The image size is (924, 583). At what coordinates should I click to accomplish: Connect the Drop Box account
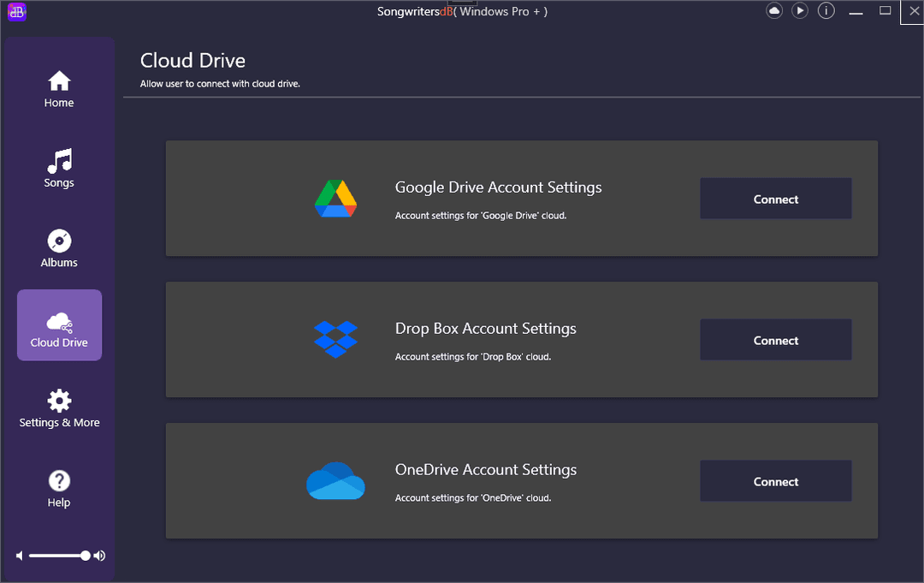coord(775,340)
